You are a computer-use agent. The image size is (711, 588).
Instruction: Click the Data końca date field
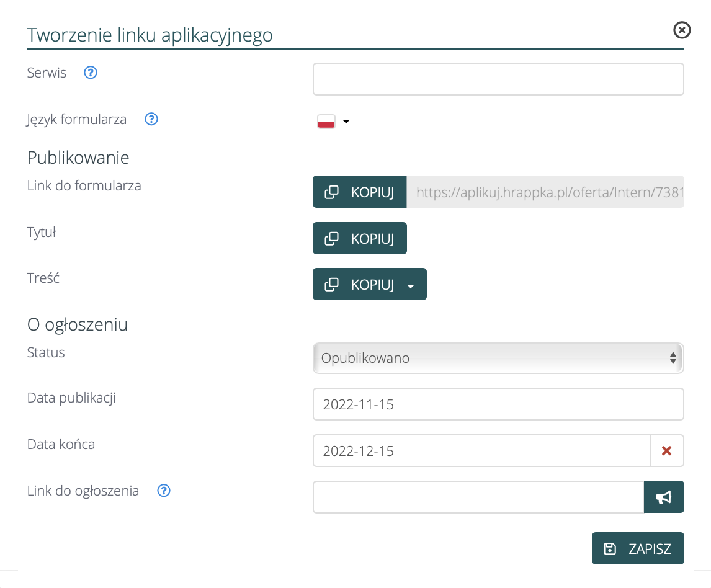click(481, 450)
